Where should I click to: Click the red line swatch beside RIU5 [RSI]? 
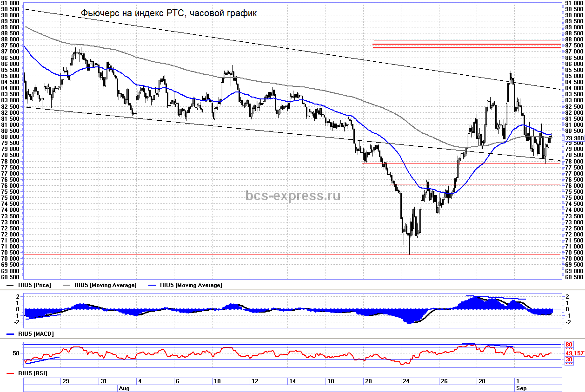(11, 373)
